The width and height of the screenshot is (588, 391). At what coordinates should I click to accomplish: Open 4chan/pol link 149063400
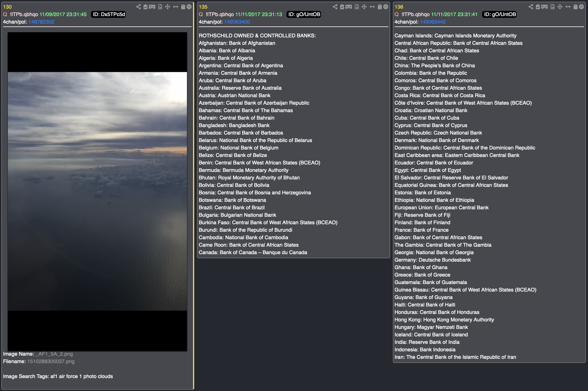(237, 22)
